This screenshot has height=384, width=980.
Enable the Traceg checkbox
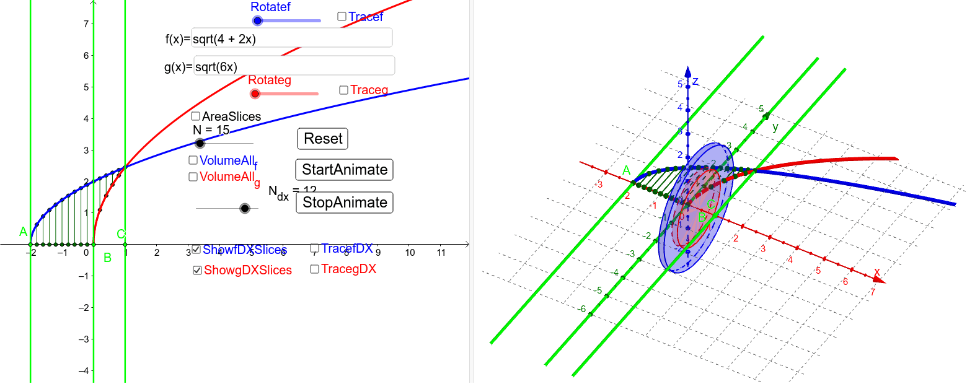tap(343, 90)
